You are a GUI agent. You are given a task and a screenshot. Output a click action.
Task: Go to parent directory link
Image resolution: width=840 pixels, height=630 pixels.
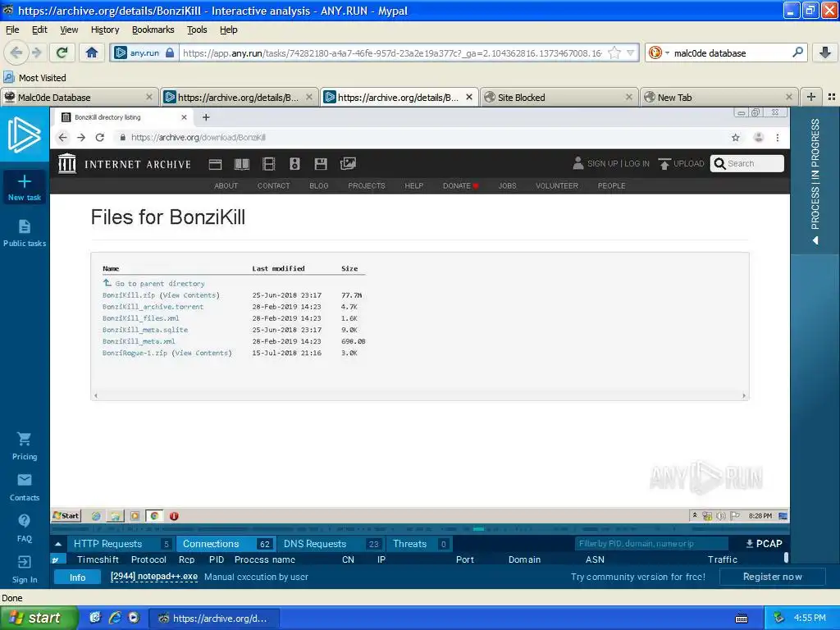(x=160, y=283)
